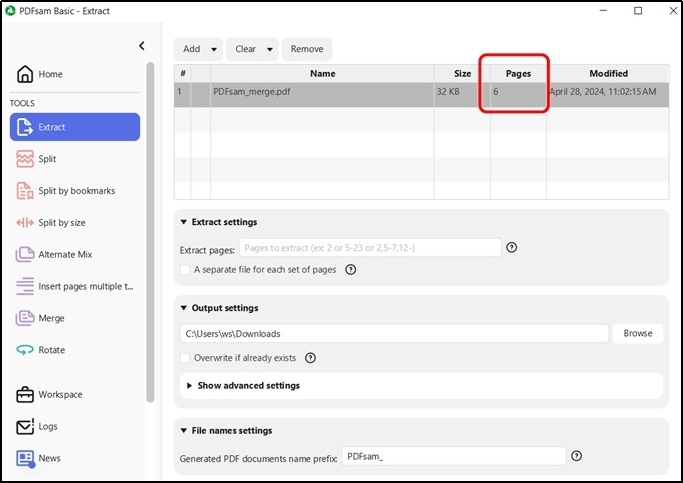Select the Merge tool icon
The height and width of the screenshot is (483, 683).
coord(26,318)
